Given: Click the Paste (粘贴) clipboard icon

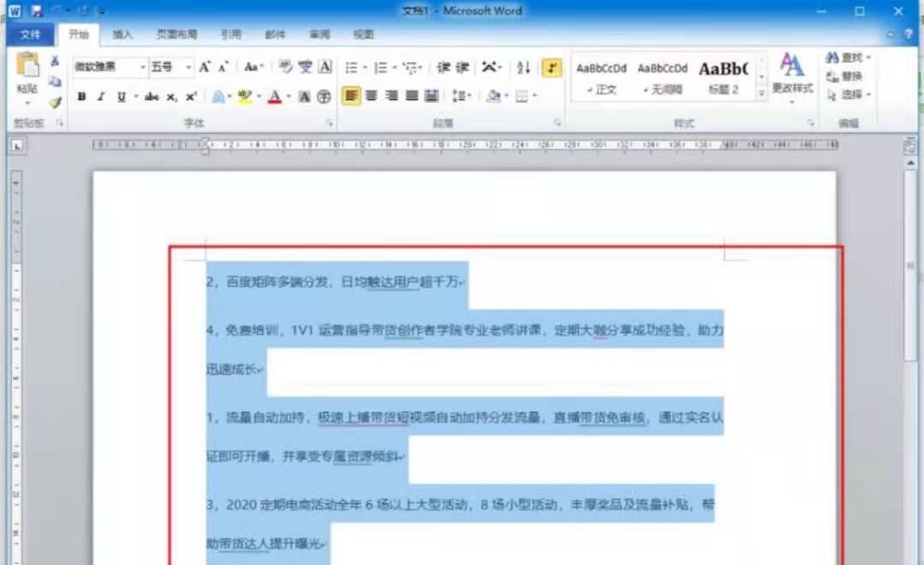Looking at the screenshot, I should (27, 70).
